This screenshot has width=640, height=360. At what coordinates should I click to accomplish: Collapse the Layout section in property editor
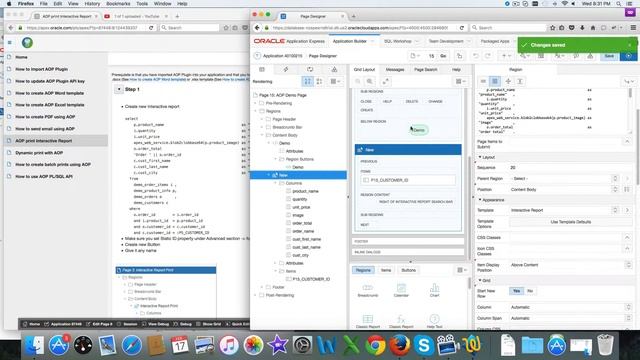click(480, 157)
